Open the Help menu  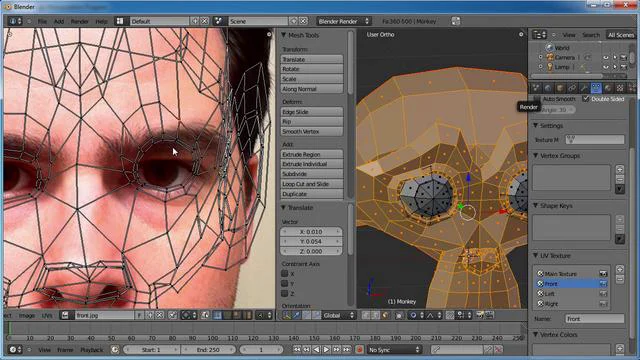[102, 21]
